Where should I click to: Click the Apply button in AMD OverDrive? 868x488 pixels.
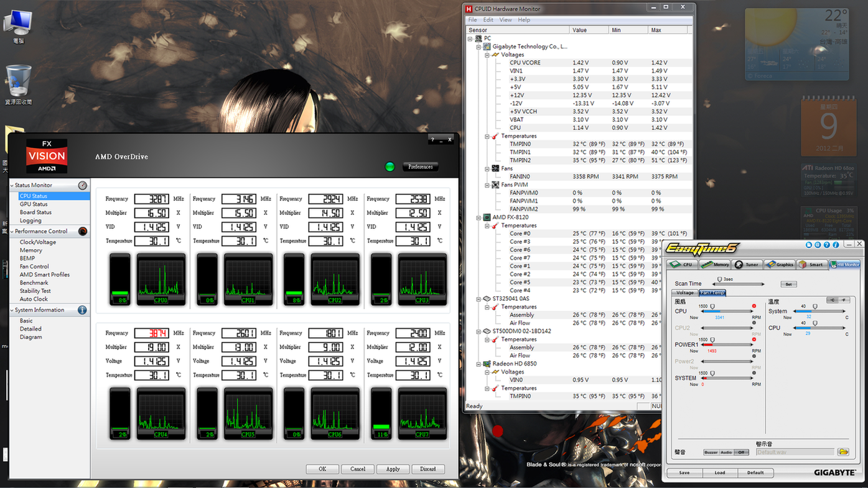[393, 469]
